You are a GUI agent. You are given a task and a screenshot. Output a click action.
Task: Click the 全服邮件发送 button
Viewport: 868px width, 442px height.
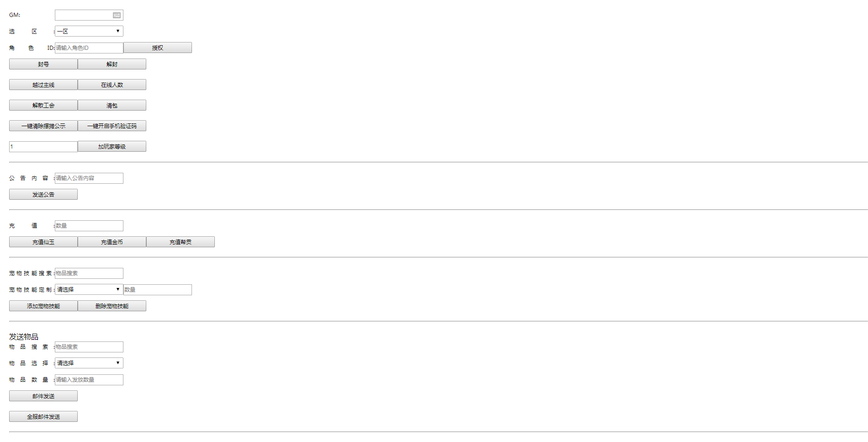(43, 416)
